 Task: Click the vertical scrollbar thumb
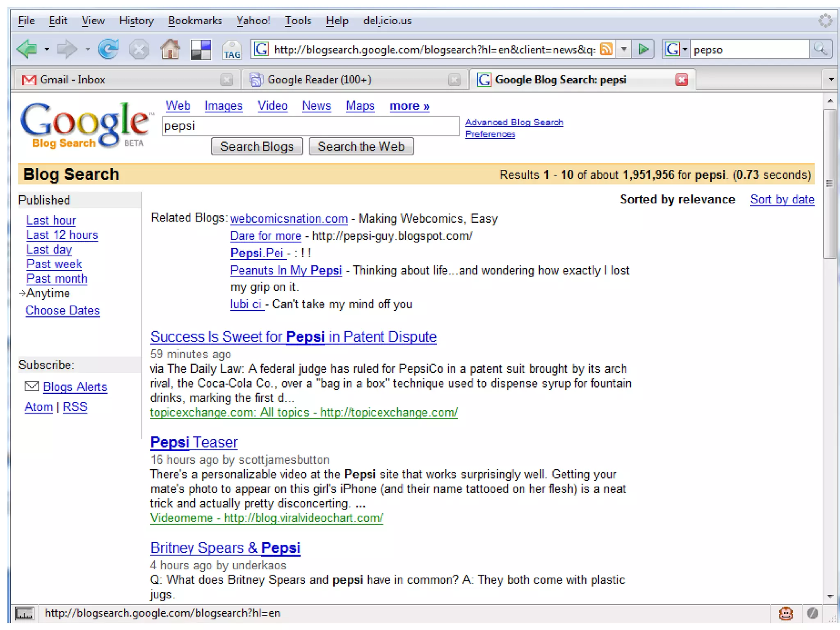830,183
